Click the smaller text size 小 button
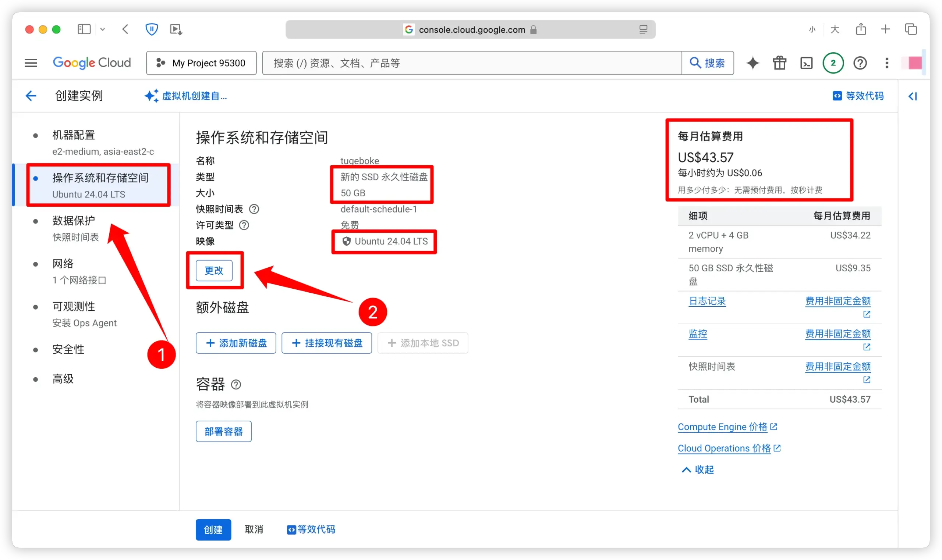The height and width of the screenshot is (560, 942). (x=812, y=29)
